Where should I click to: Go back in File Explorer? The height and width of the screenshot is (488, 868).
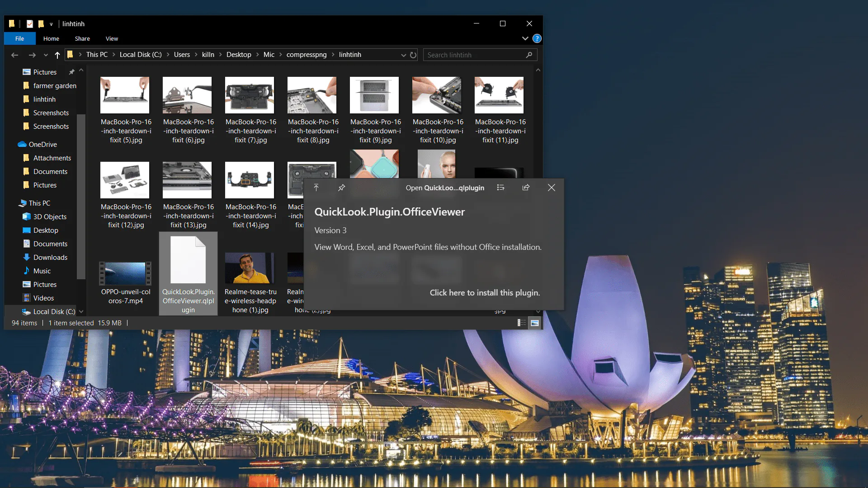click(14, 55)
